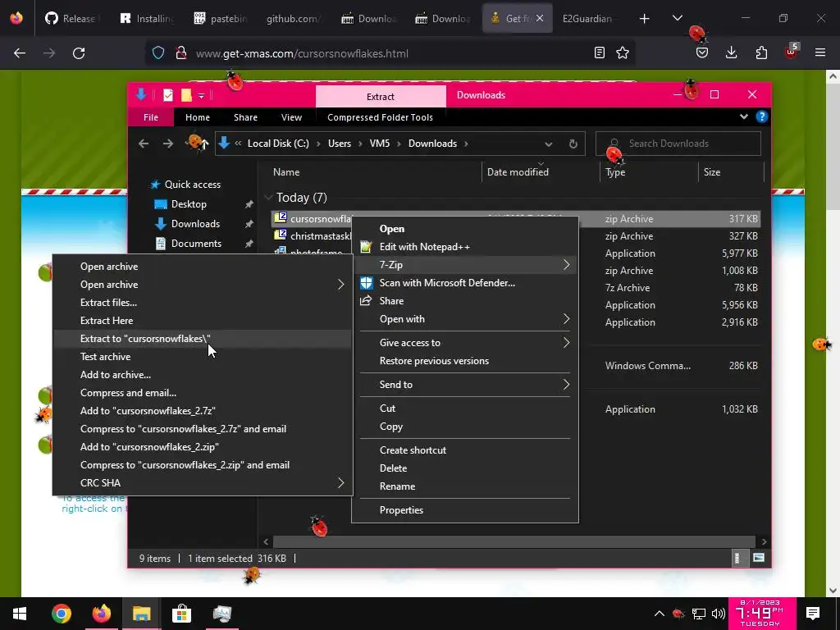Image resolution: width=840 pixels, height=630 pixels.
Task: Click the Firefox URL address field
Action: pyautogui.click(x=391, y=53)
